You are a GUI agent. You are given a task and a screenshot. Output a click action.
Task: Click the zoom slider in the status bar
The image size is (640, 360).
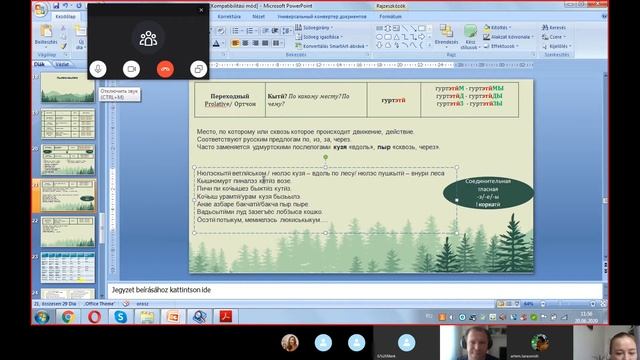click(569, 304)
